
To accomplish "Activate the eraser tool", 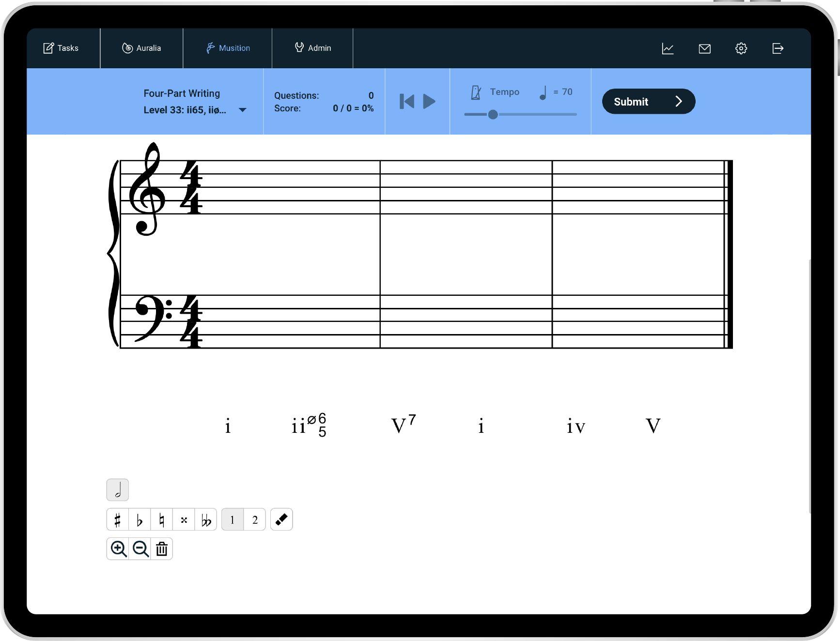I will pos(281,519).
